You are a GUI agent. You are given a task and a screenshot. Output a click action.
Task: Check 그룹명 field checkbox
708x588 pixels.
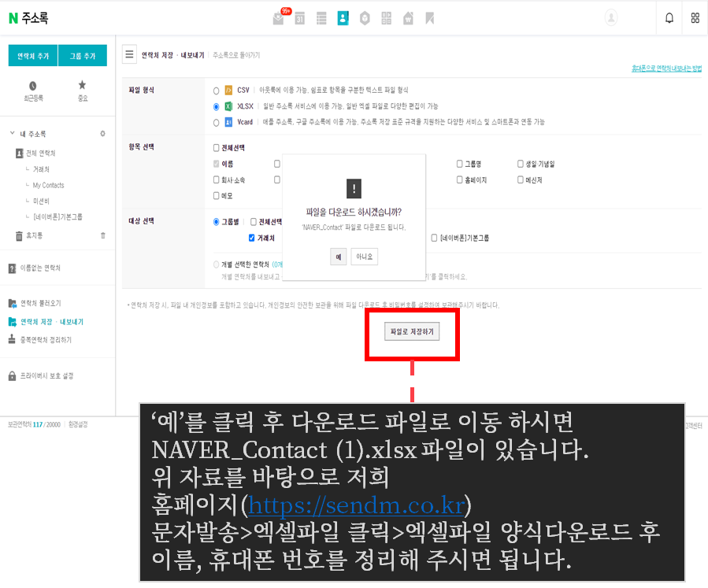(460, 164)
